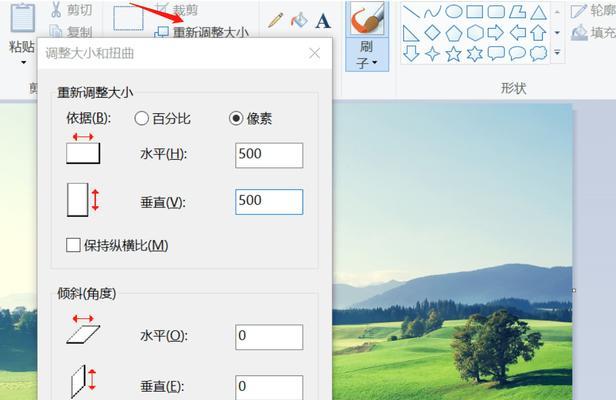Pick the Right triangle shape

411,33
